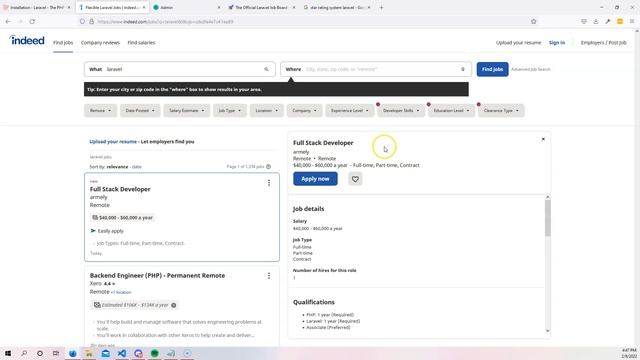Expand the Clearance Type filter
Viewport: 640px width, 360px height.
tap(501, 111)
